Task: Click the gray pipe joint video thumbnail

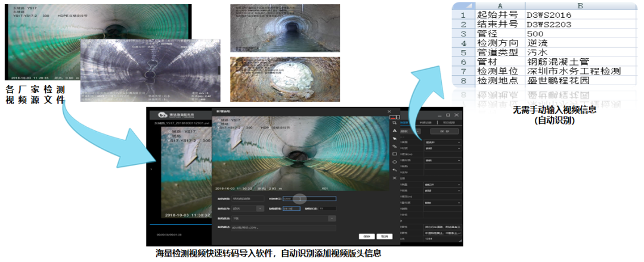Action: click(150, 70)
